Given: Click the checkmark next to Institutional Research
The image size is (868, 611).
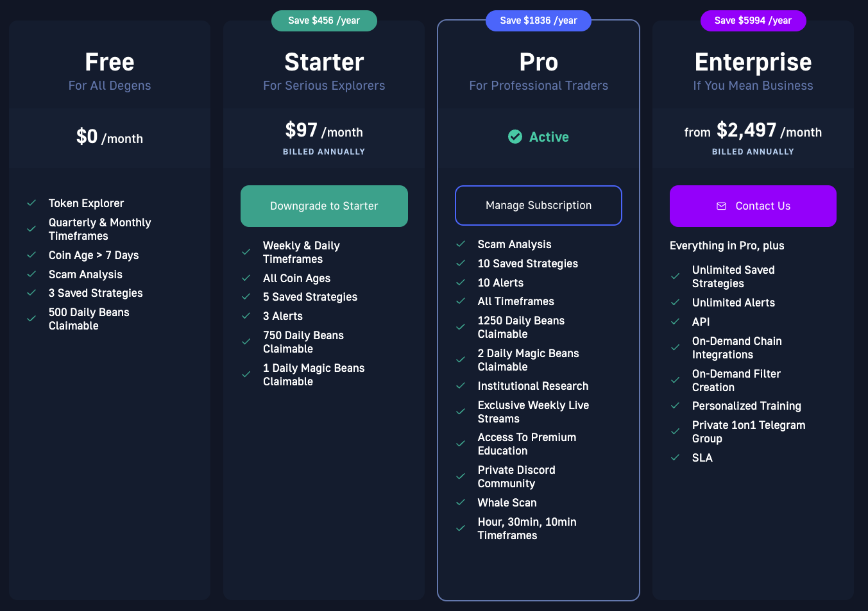Looking at the screenshot, I should pos(461,386).
